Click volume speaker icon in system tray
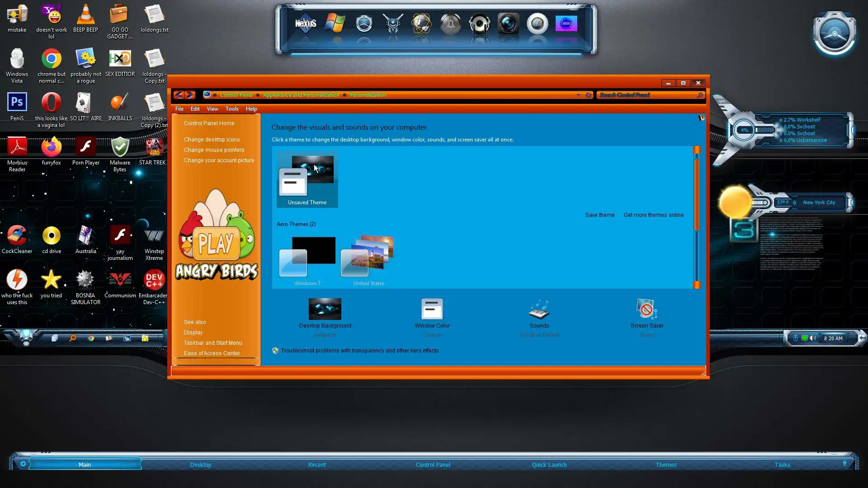868x488 pixels. (813, 338)
